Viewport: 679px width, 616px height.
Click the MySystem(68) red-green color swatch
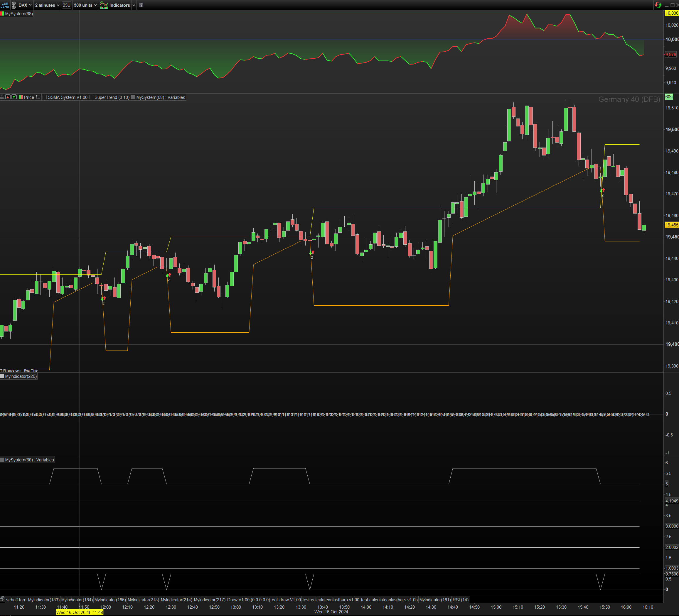[x=2, y=14]
